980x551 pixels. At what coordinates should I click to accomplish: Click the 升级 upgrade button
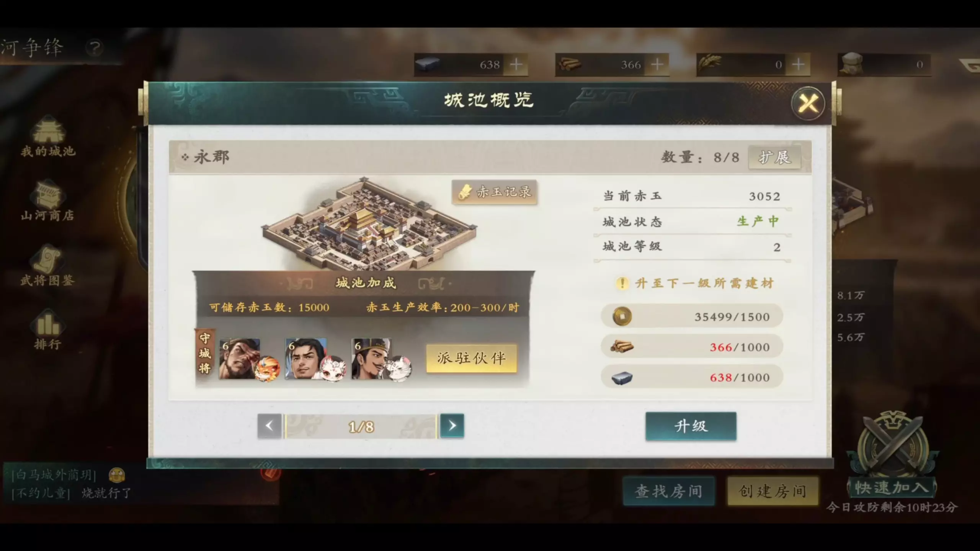[691, 426]
